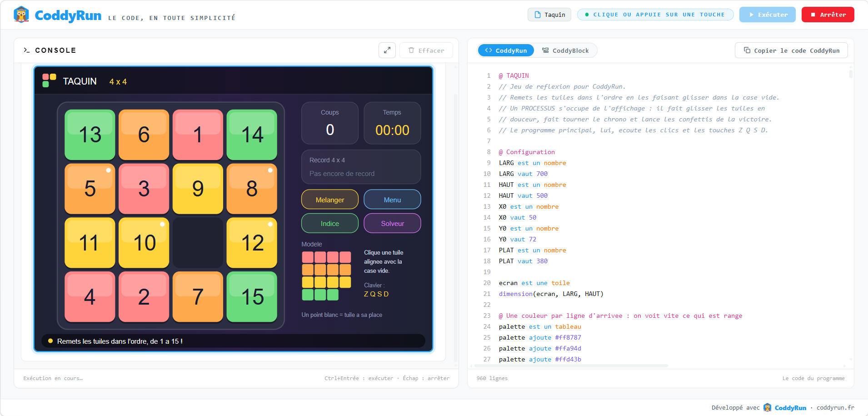The image size is (868, 416).
Task: Click the Coups counter box
Action: tap(330, 123)
